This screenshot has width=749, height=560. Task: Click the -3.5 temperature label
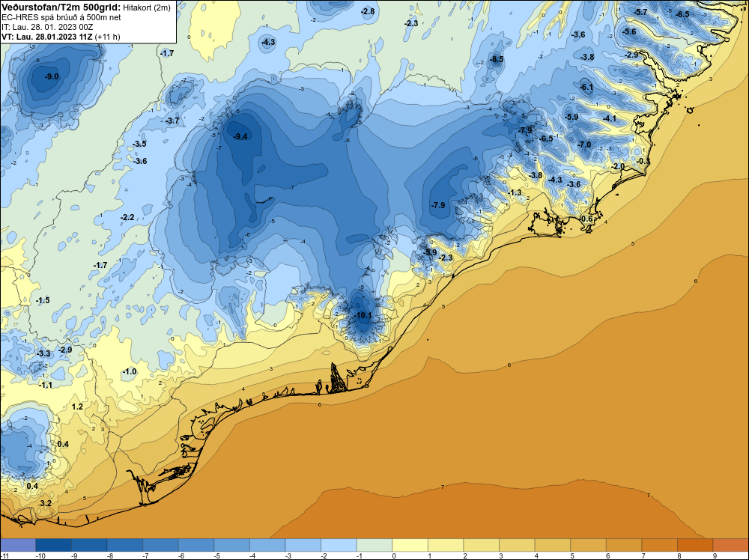click(139, 144)
